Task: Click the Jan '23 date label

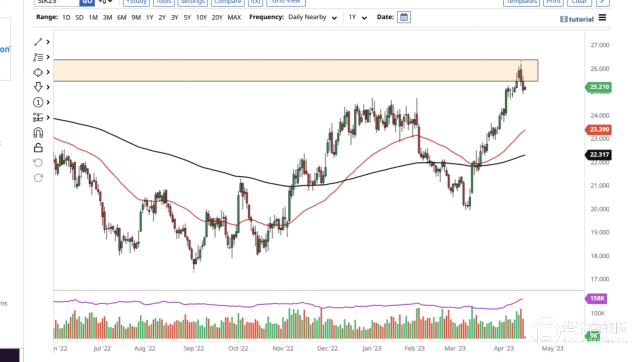Action: tap(372, 348)
